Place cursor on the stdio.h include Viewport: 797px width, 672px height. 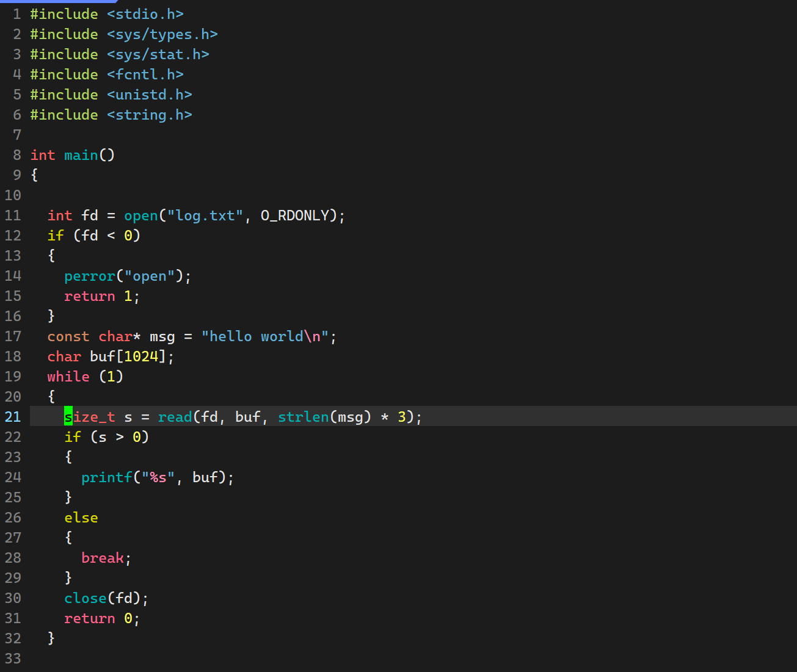pos(145,14)
